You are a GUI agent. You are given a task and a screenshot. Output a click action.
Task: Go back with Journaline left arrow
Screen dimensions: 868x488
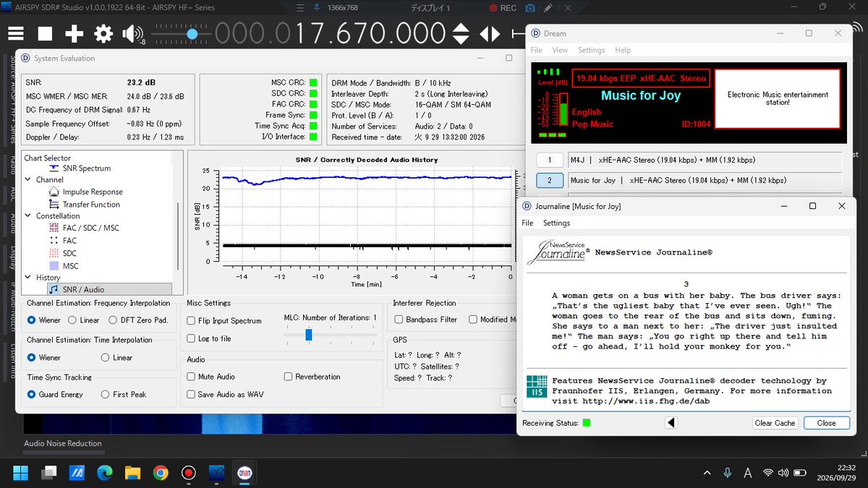(x=671, y=423)
